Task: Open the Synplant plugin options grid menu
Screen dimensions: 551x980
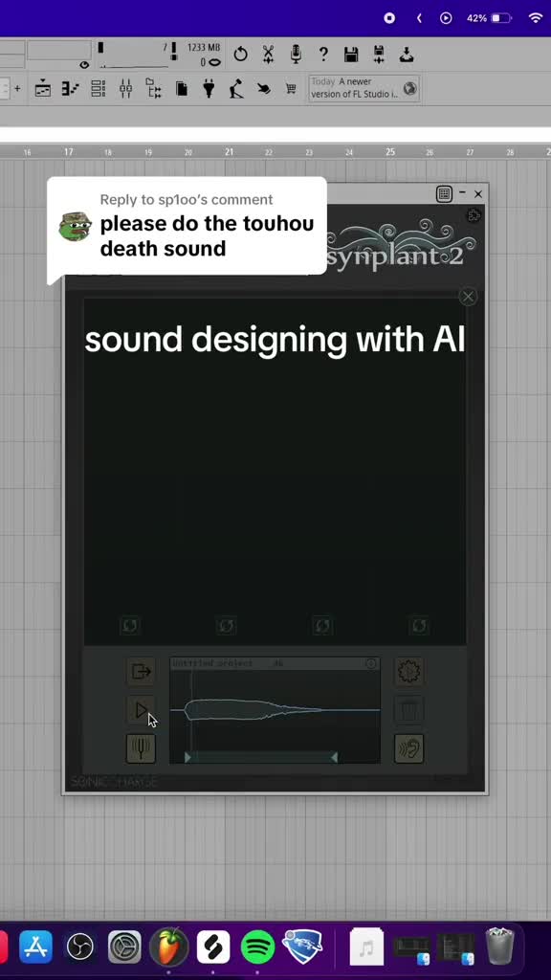Action: (444, 193)
